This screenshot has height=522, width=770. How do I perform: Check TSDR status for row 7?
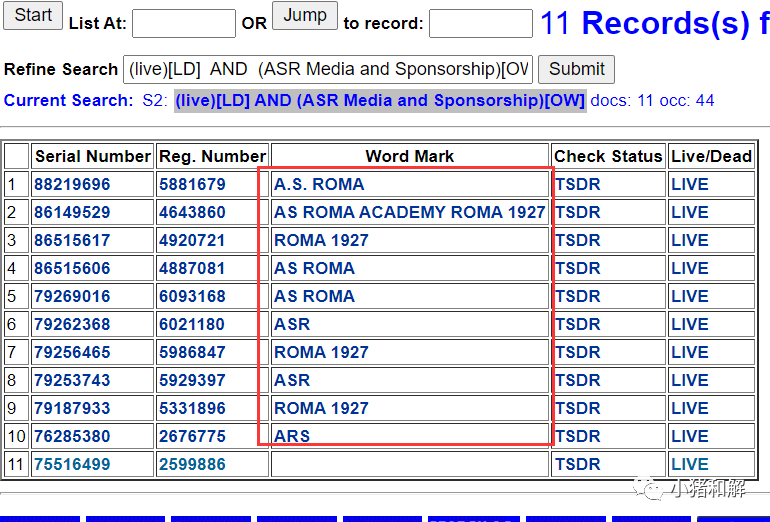coord(578,352)
